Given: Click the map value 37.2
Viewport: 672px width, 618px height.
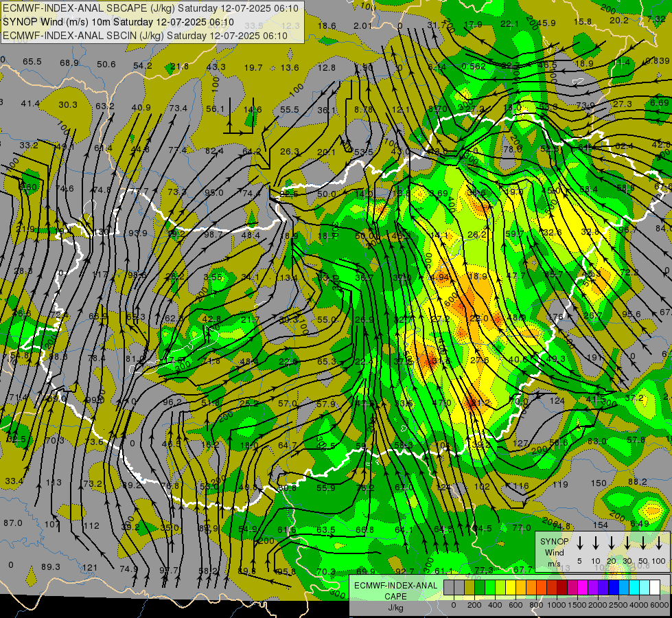Looking at the screenshot, I should [634, 398].
